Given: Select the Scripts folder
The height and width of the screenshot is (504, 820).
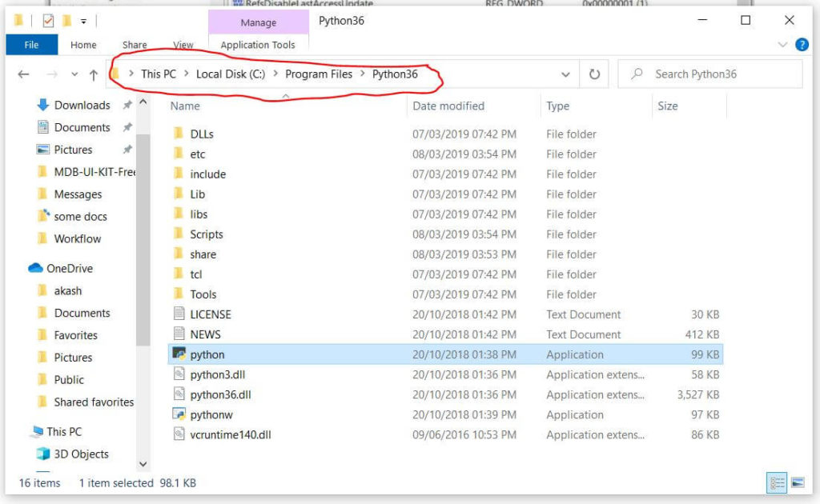Looking at the screenshot, I should tap(206, 234).
